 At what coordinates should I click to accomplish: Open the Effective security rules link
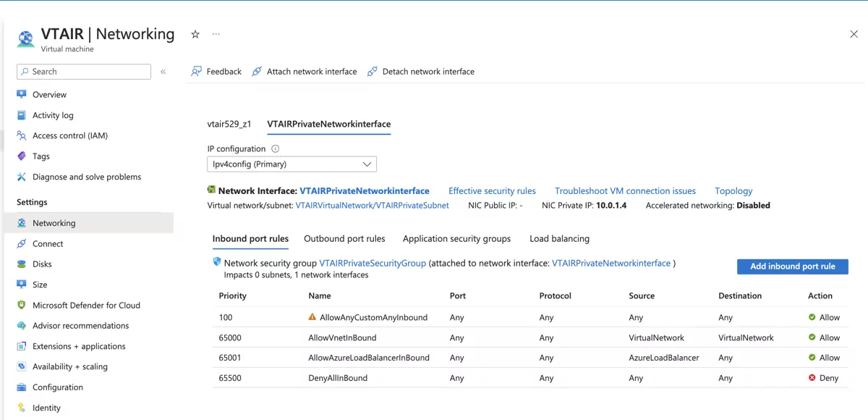click(492, 190)
